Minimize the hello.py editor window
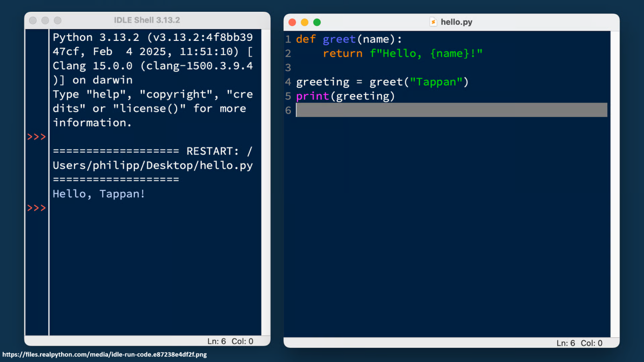 click(x=304, y=23)
